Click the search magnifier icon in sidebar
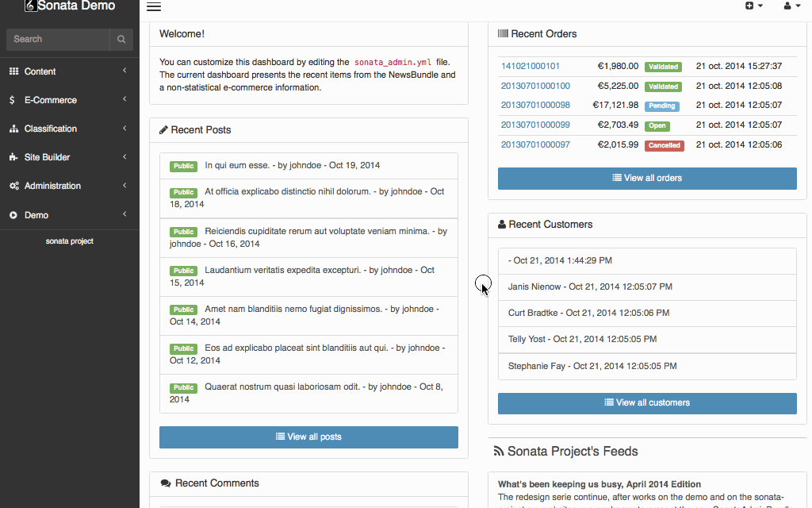 point(121,39)
